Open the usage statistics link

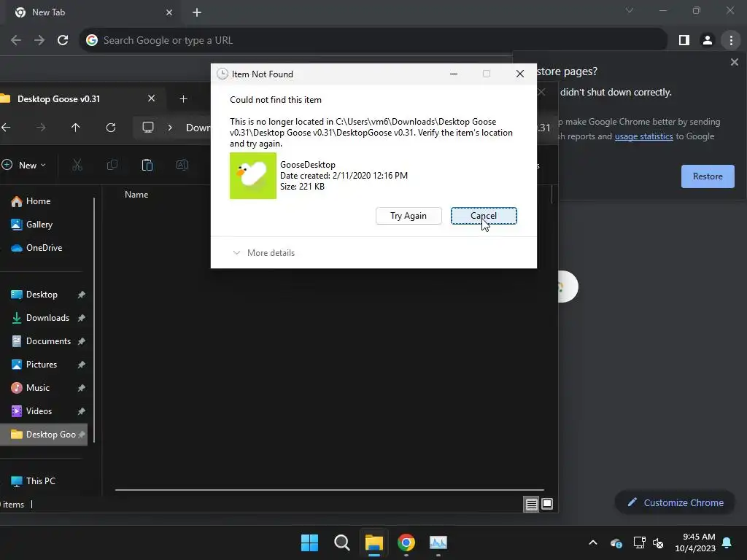(643, 136)
